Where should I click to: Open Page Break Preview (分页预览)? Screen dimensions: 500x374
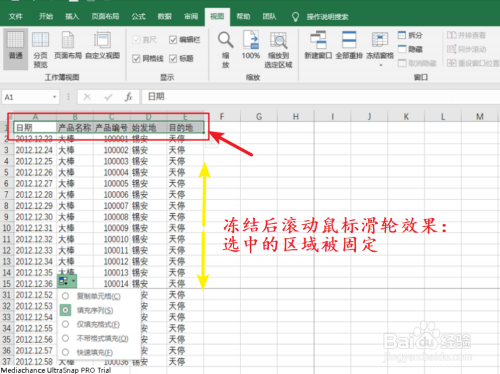[40, 49]
